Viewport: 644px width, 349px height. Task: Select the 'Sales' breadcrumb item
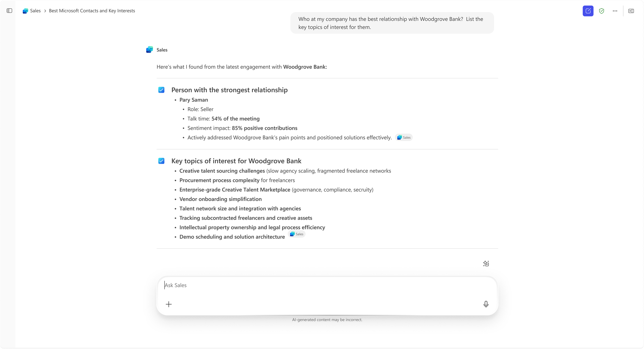point(35,11)
